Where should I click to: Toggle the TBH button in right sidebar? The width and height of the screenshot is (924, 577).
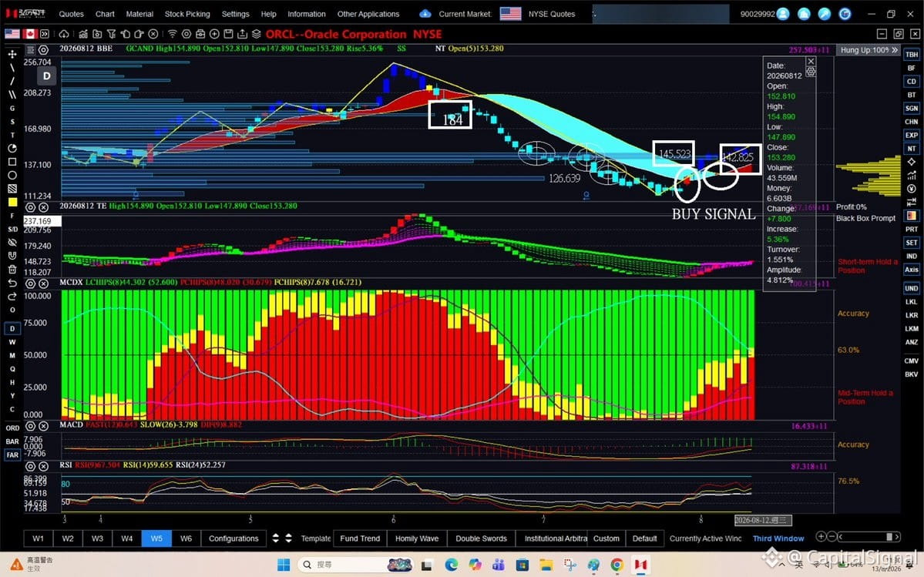tap(912, 54)
